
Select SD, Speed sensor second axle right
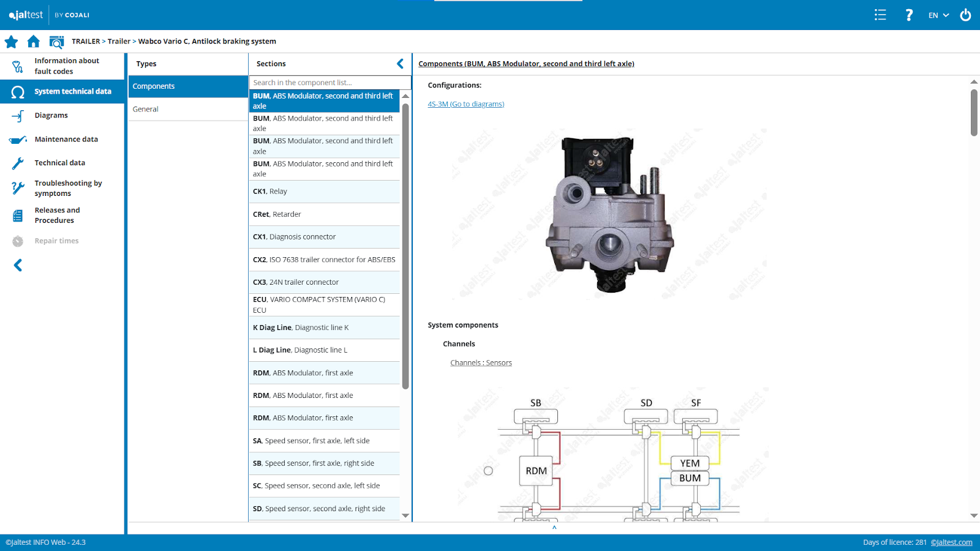[x=324, y=509]
